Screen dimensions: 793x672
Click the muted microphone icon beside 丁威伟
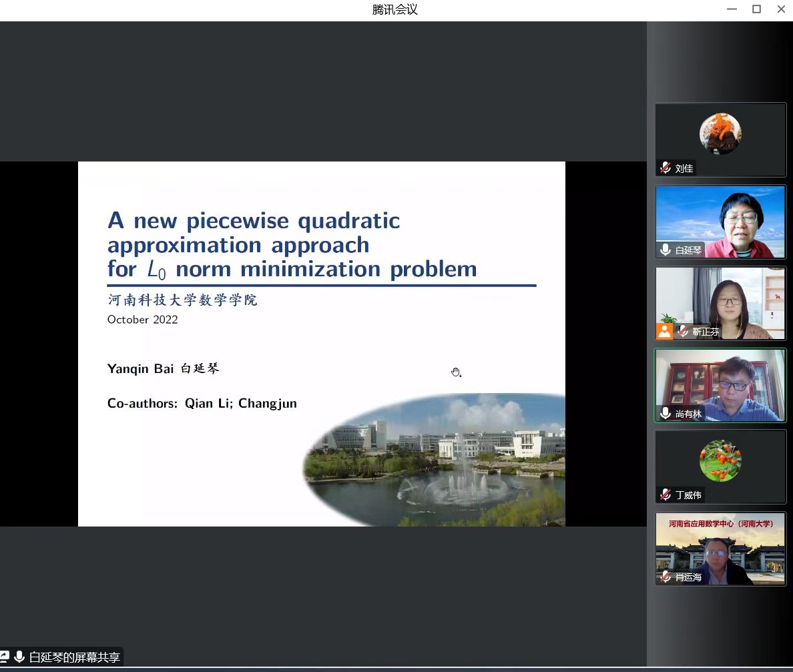point(666,494)
